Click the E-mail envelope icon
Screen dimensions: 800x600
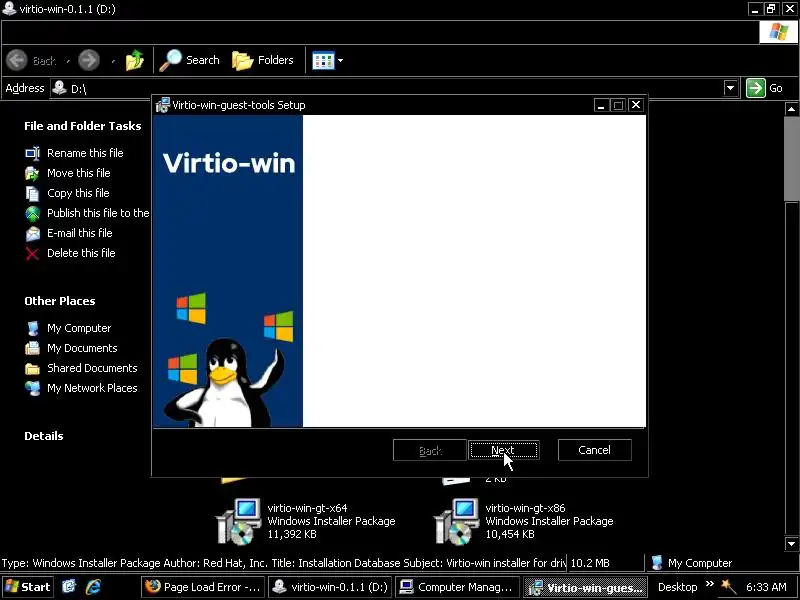33,233
